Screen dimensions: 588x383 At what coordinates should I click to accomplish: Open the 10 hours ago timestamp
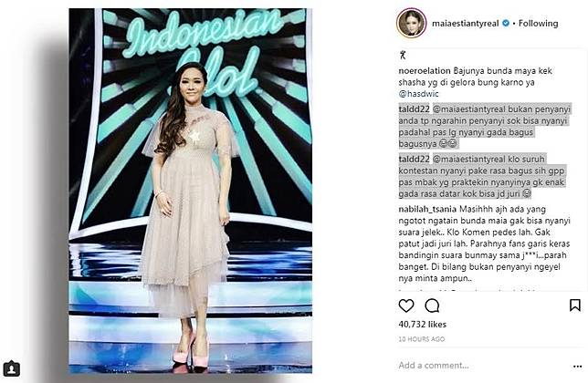click(422, 339)
